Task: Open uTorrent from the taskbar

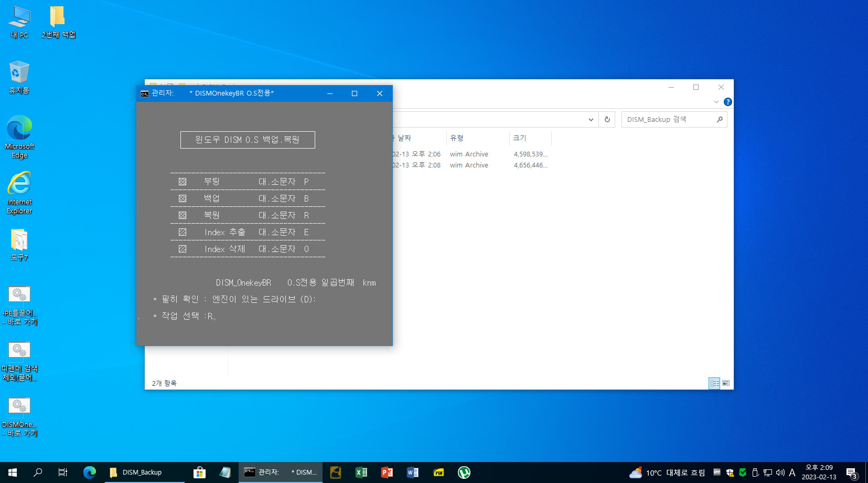Action: tap(464, 472)
